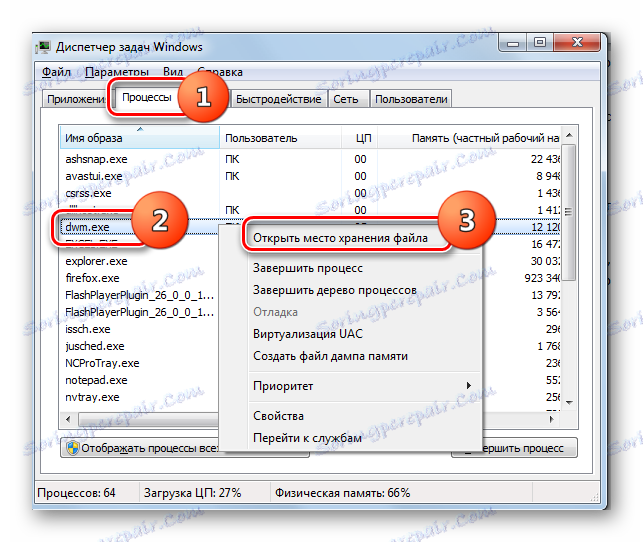Choose Перейти к службам
This screenshot has width=643, height=542.
click(x=307, y=438)
